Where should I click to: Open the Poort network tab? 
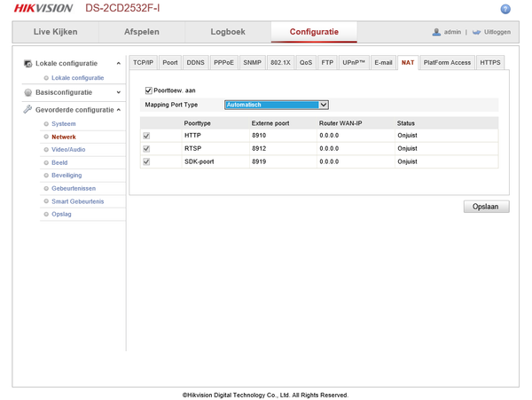170,63
